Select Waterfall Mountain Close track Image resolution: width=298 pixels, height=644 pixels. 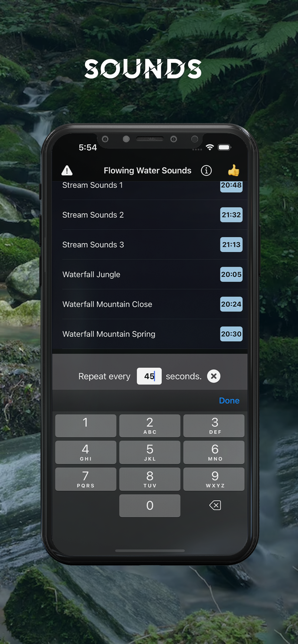[150, 304]
